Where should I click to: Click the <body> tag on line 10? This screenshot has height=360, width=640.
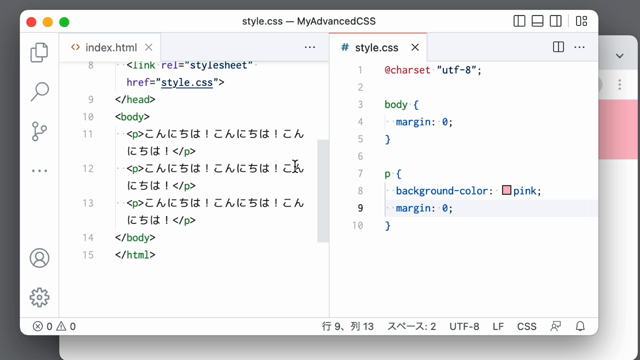[132, 117]
